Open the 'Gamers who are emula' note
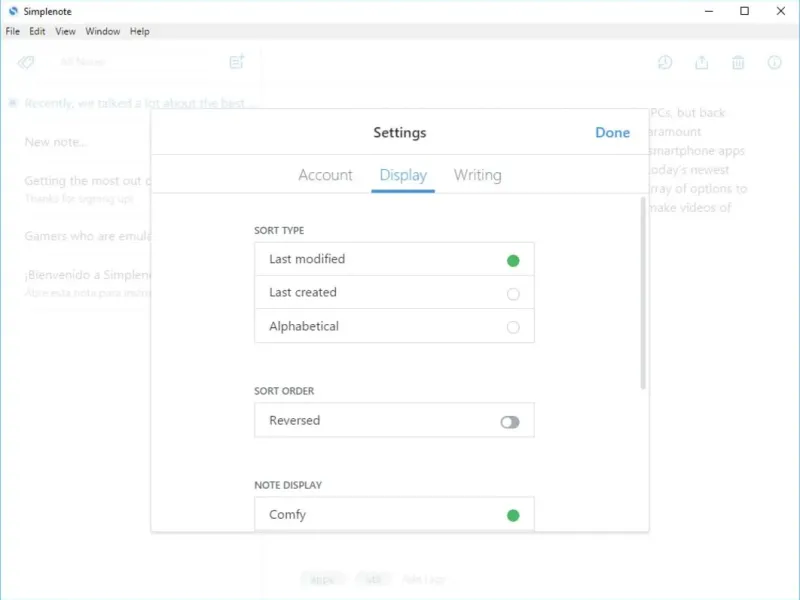 pos(88,236)
